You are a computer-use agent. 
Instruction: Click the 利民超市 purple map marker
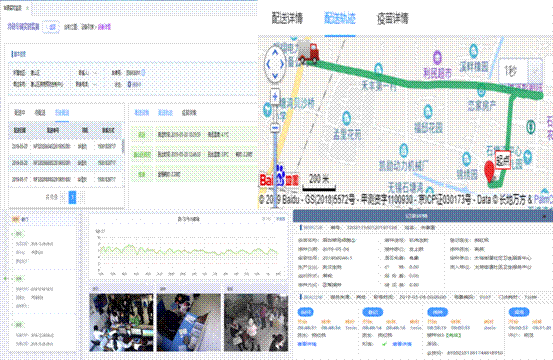(437, 57)
